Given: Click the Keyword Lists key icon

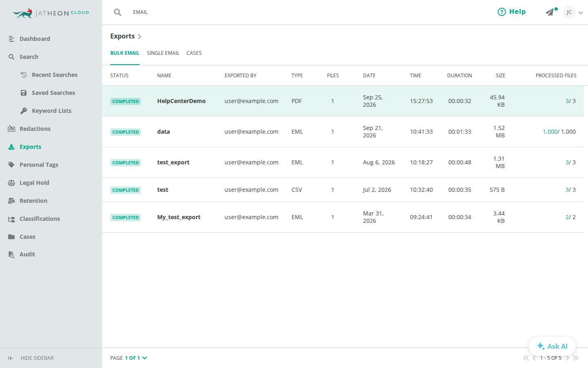Looking at the screenshot, I should [24, 111].
